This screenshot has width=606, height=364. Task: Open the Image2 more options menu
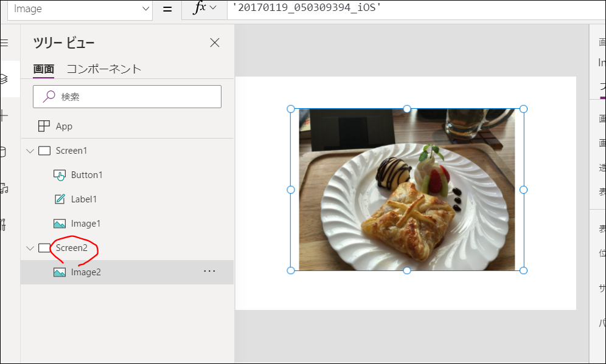click(209, 272)
